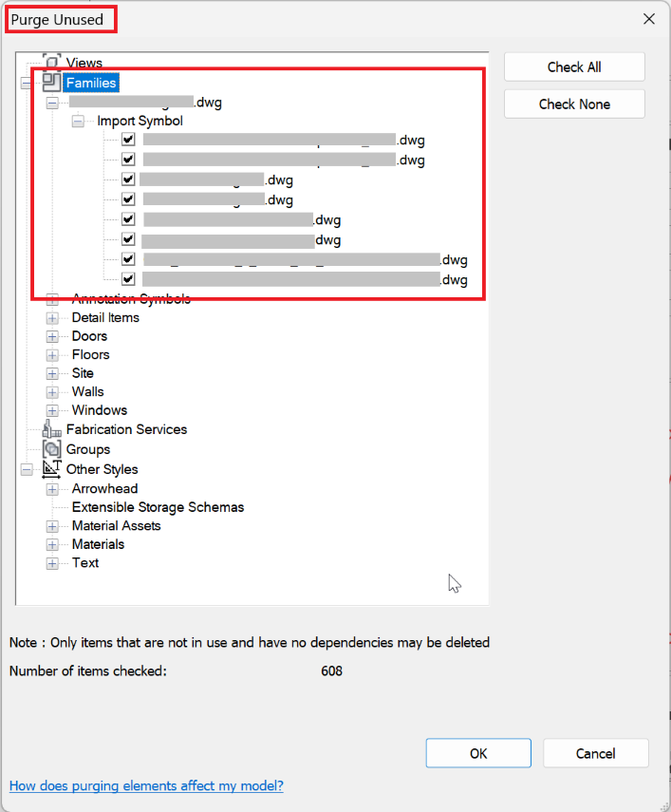Viewport: 671px width, 812px height.
Task: Uncheck the first checkbox under Import Symbol
Action: (x=128, y=140)
